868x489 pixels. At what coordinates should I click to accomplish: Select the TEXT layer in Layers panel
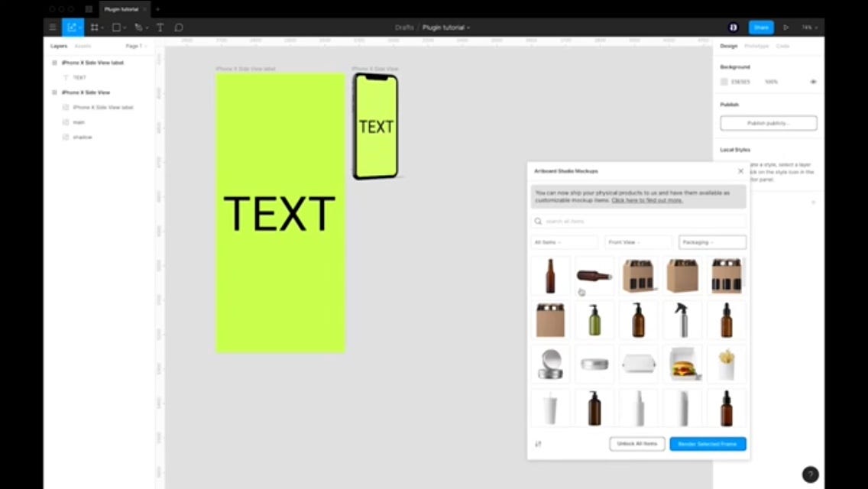[79, 77]
